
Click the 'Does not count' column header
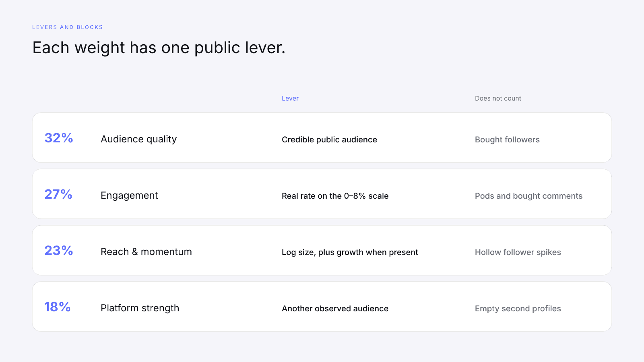point(498,99)
